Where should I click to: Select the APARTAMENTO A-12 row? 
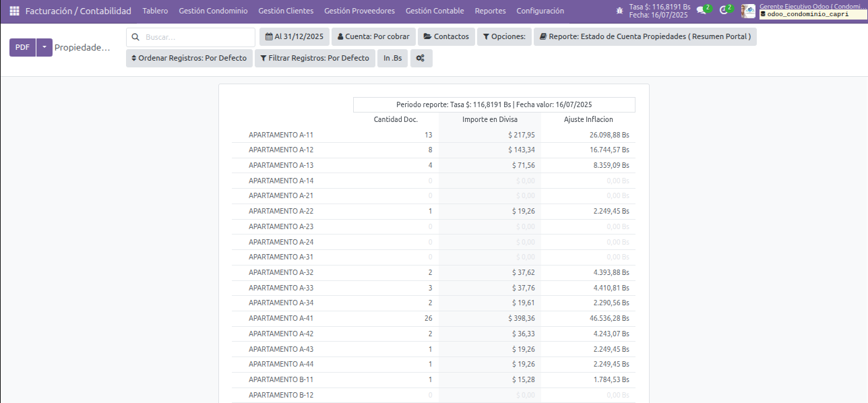[x=433, y=150]
